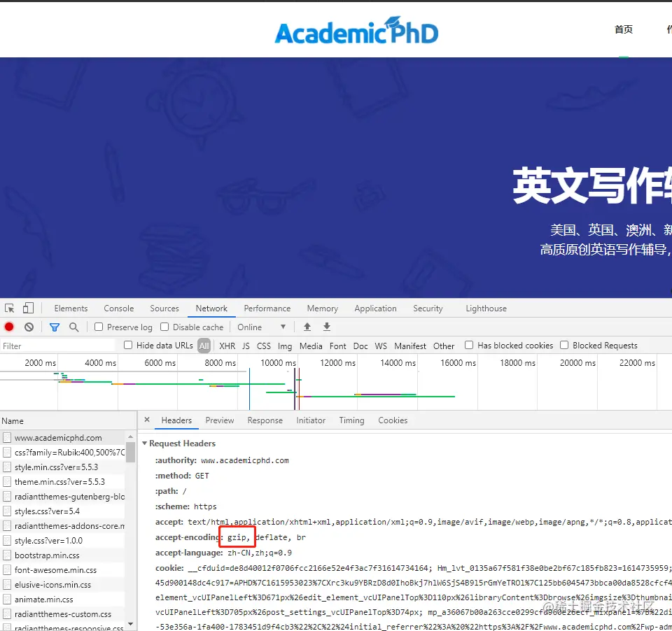Open network search with magnifier icon
The height and width of the screenshot is (631, 672).
[x=73, y=327]
